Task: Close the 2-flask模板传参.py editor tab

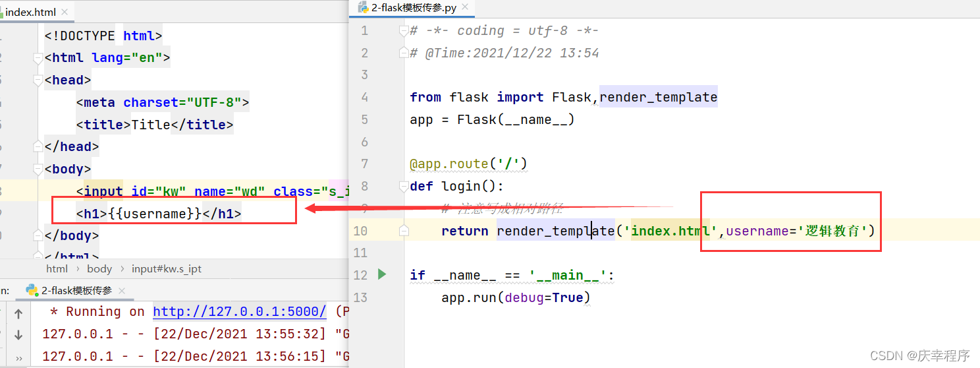Action: pos(464,8)
